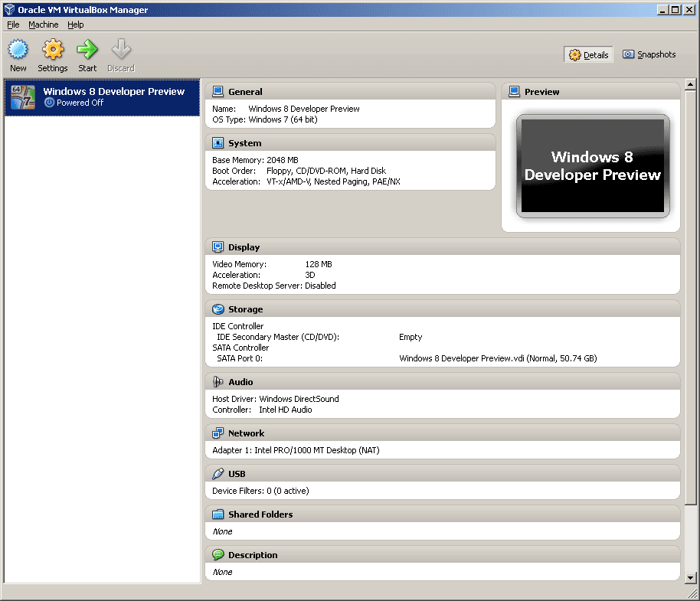Switch to the Details view
700x601 pixels.
click(x=588, y=55)
